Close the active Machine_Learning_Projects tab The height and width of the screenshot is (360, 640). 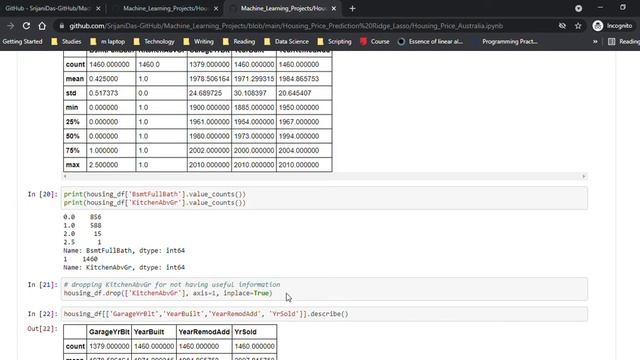point(334,9)
